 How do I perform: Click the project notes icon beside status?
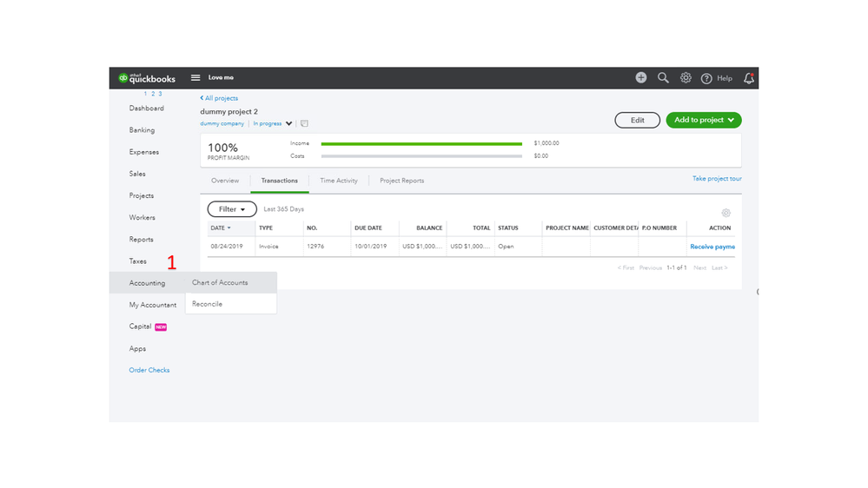pos(304,123)
